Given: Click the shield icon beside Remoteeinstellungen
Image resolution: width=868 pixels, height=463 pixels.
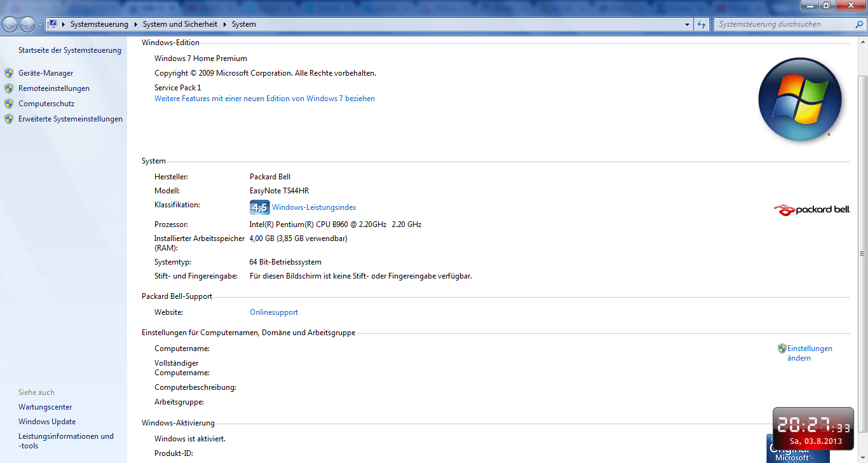Looking at the screenshot, I should pyautogui.click(x=9, y=88).
